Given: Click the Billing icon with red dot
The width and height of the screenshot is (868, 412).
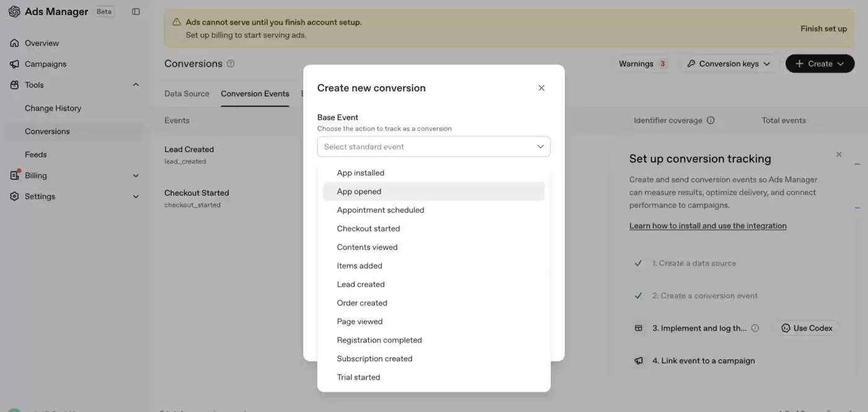Looking at the screenshot, I should point(14,175).
